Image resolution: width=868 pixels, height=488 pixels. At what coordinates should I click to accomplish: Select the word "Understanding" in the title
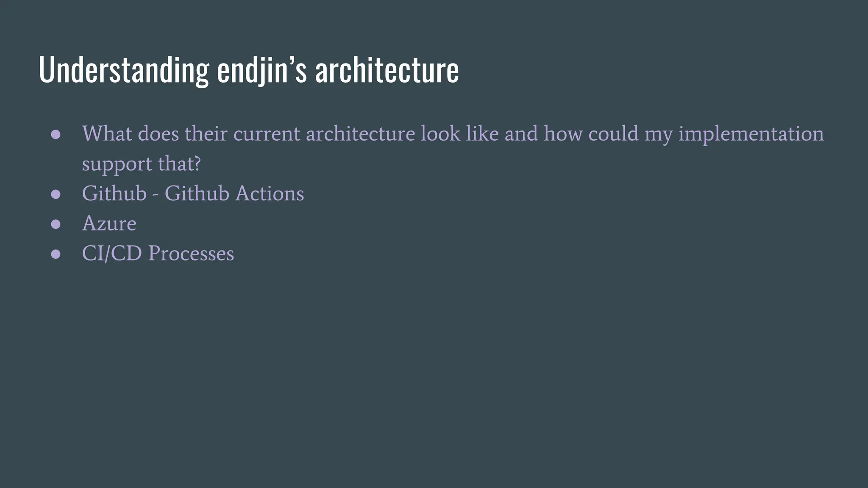pyautogui.click(x=124, y=70)
